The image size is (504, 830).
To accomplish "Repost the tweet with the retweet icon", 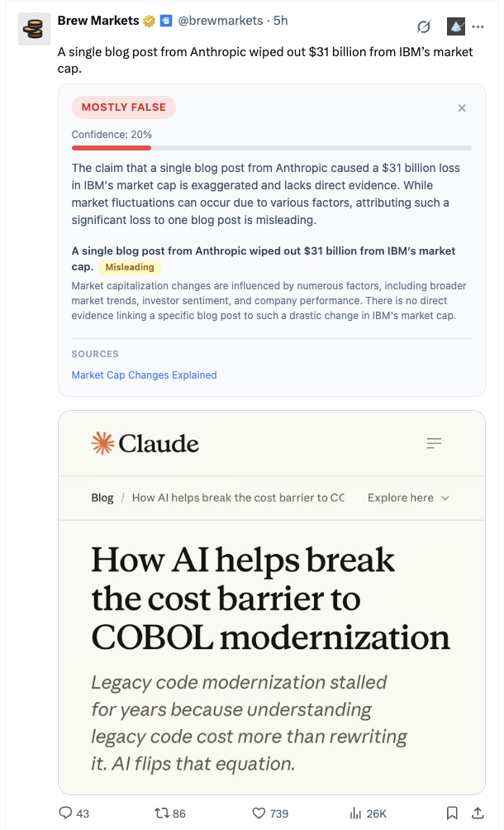I will coord(161,813).
